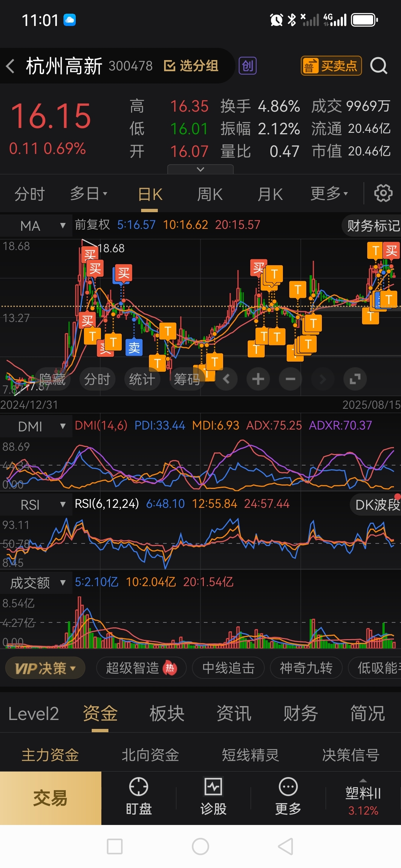Zoom in the chart with plus icon
The height and width of the screenshot is (868, 401).
[x=258, y=379]
